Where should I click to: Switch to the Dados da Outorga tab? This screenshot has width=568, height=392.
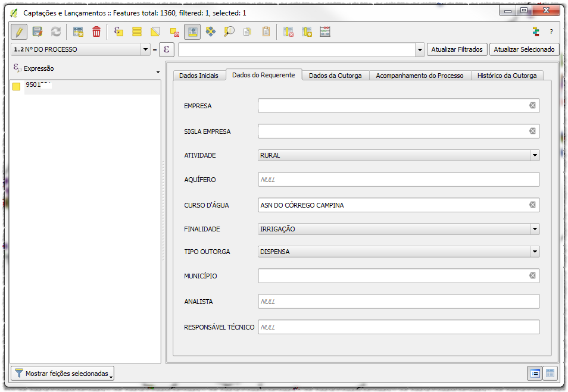(x=335, y=76)
